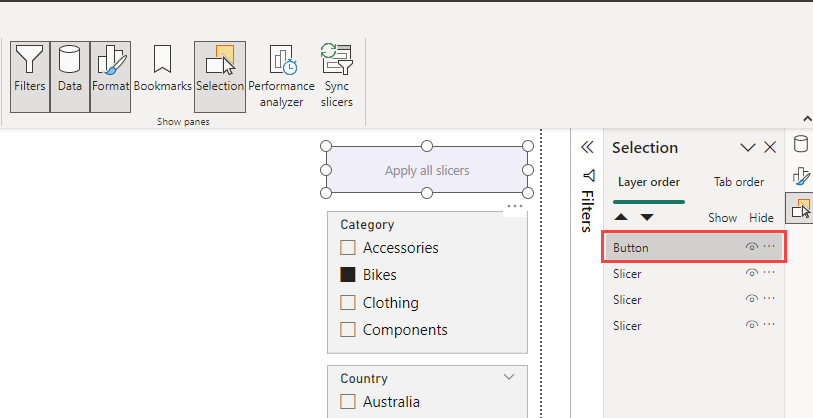Screen dimensions: 813x418
Task: Expand the Filters pane with double chevron
Action: [x=587, y=147]
